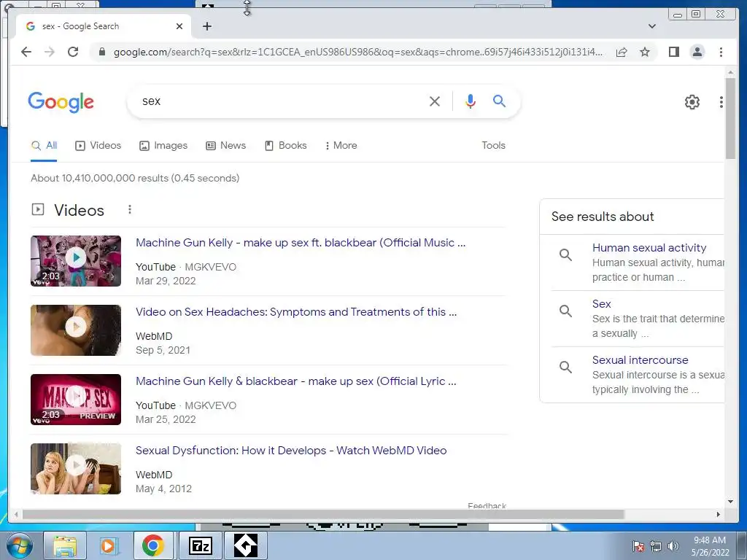Image resolution: width=747 pixels, height=560 pixels.
Task: Play the Official Music video thumbnail
Action: coord(76,261)
